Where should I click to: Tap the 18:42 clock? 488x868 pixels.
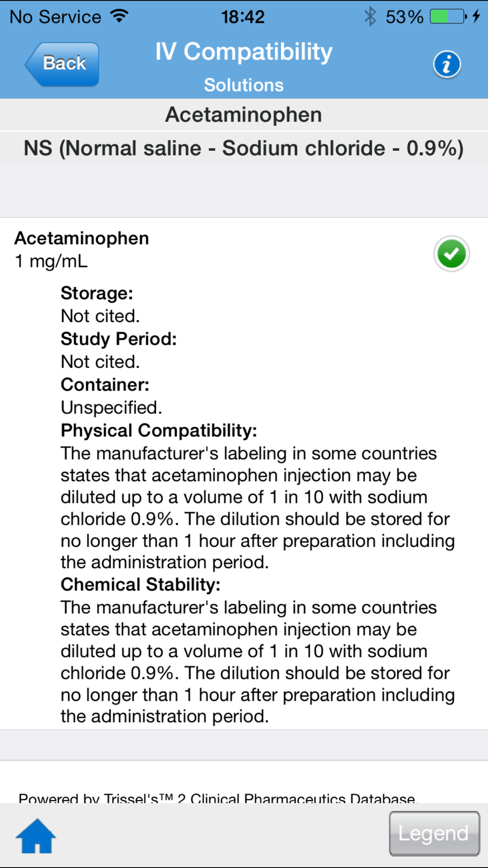pos(243,17)
